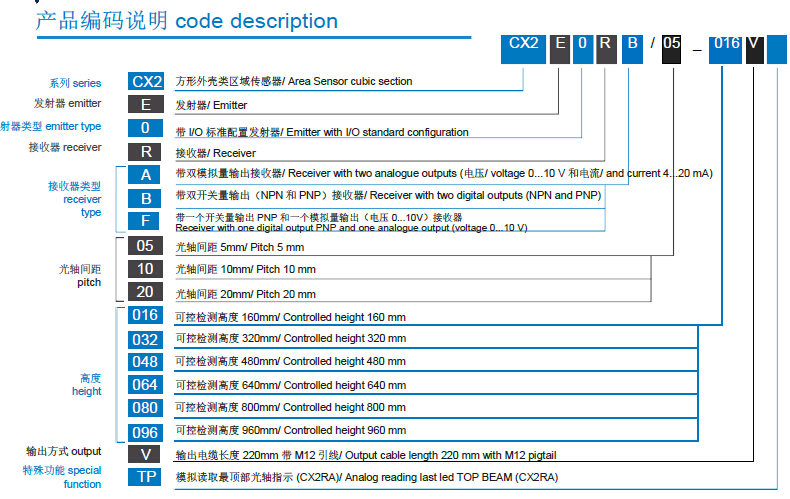The height and width of the screenshot is (499, 790).
Task: Click the height 048 code box
Action: click(x=145, y=362)
